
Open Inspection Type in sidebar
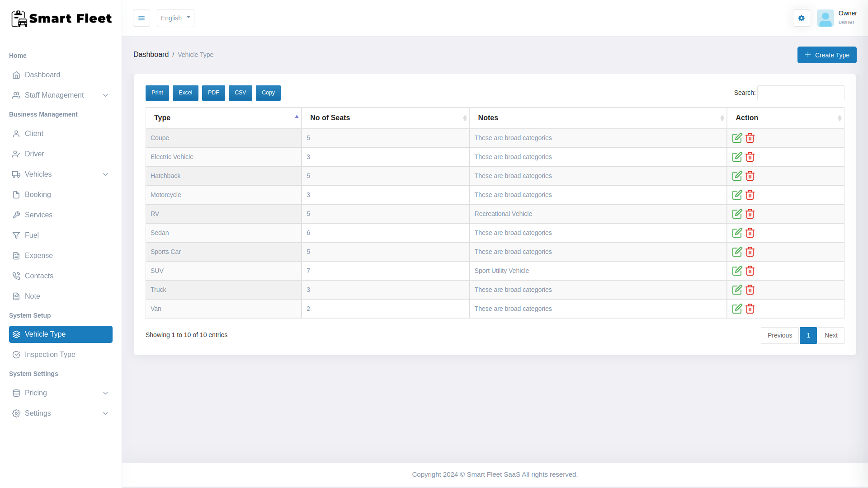click(50, 355)
